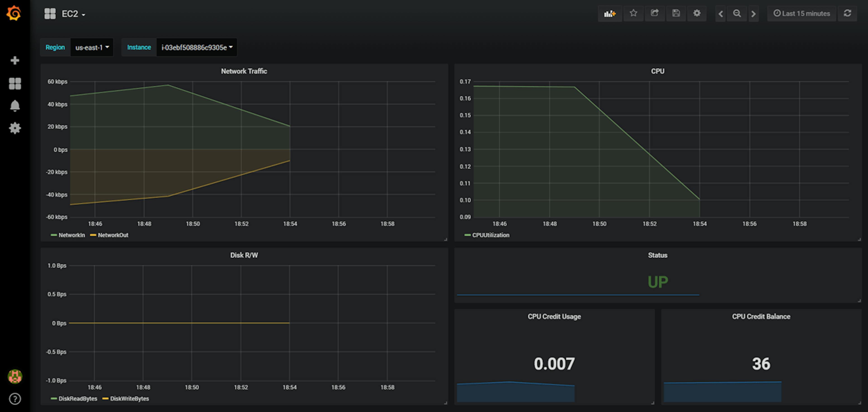Open the Instance i-03ebf508886c9305e dropdown
This screenshot has width=868, height=412.
(x=197, y=47)
